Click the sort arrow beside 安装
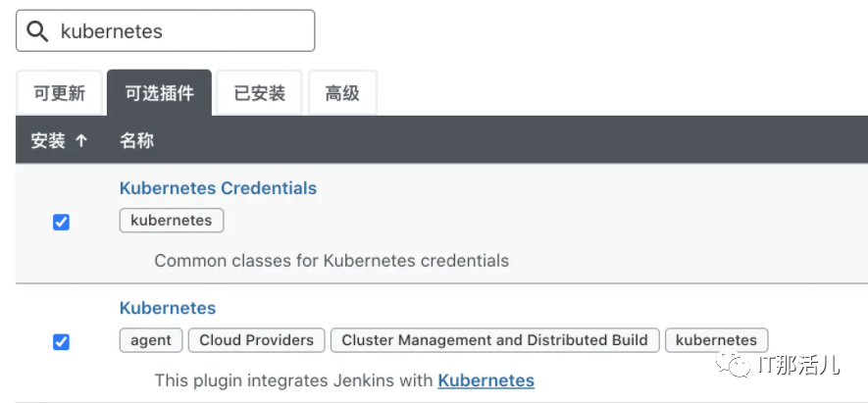Viewport: 868px width, 403px height. [81, 141]
